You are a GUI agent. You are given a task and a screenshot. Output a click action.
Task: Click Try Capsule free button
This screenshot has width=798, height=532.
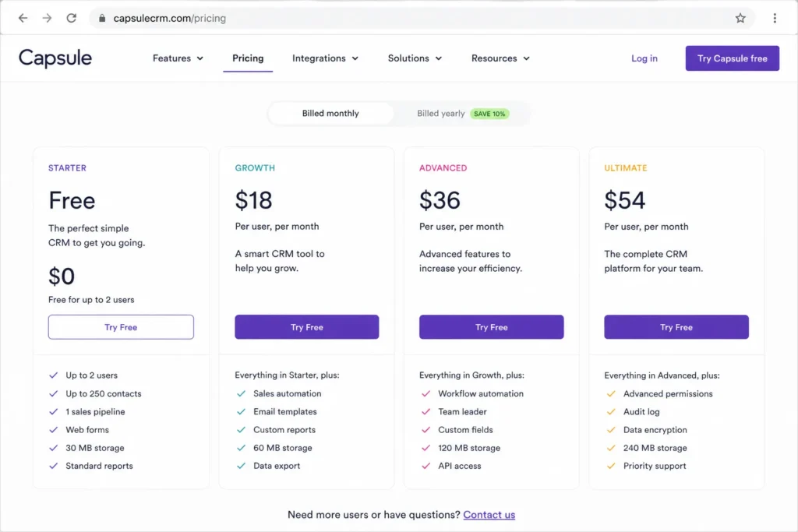pyautogui.click(x=732, y=58)
